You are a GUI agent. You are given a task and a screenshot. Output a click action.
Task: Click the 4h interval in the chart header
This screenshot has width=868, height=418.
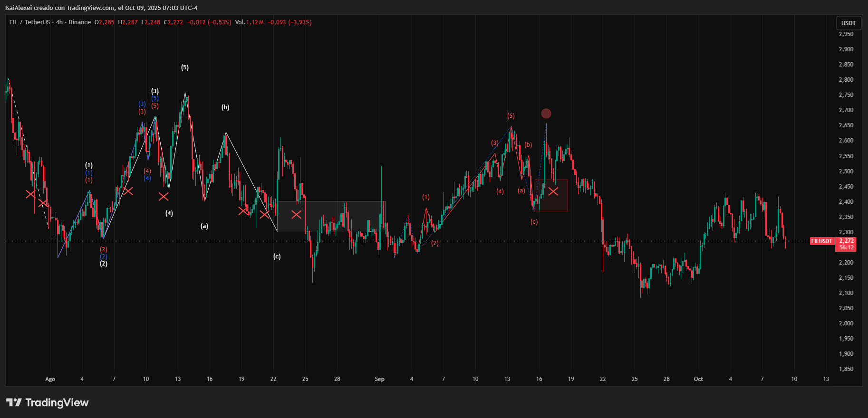[x=59, y=22]
